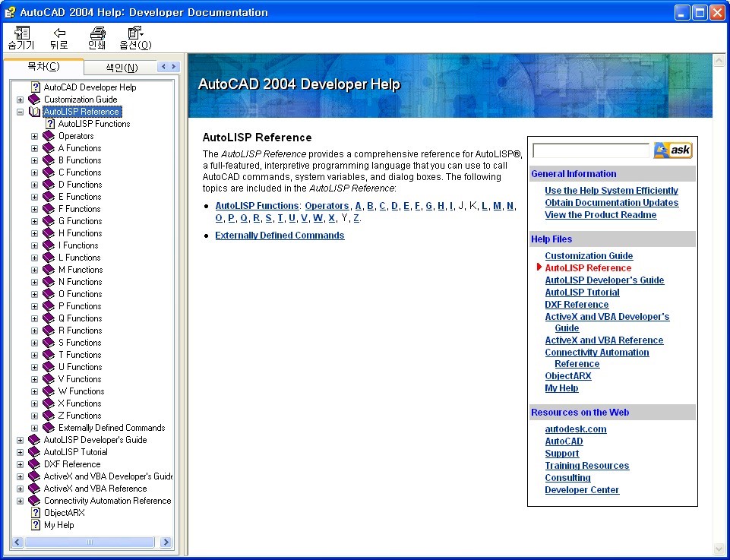
Task: Open the Training Resources link
Action: (x=586, y=466)
